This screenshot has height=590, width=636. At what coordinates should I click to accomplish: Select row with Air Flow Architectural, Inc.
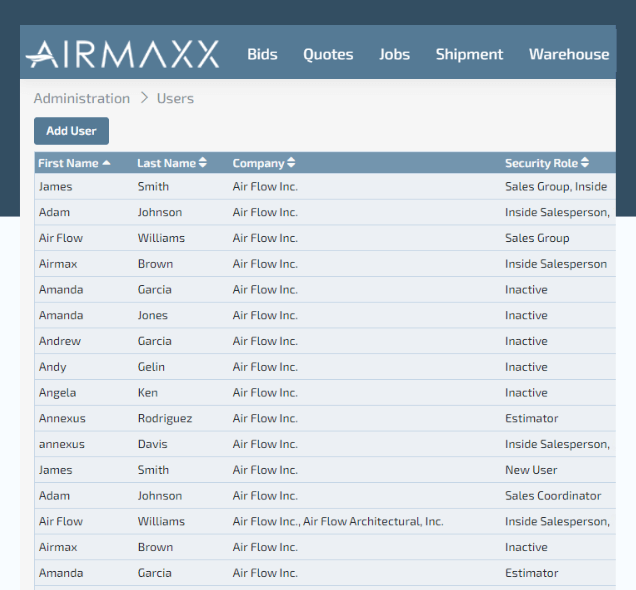pyautogui.click(x=337, y=521)
